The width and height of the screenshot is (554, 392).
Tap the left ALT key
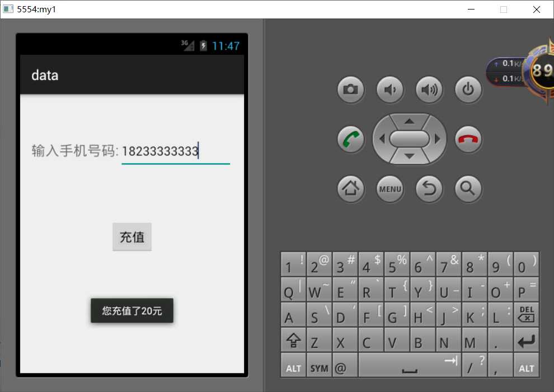point(293,365)
